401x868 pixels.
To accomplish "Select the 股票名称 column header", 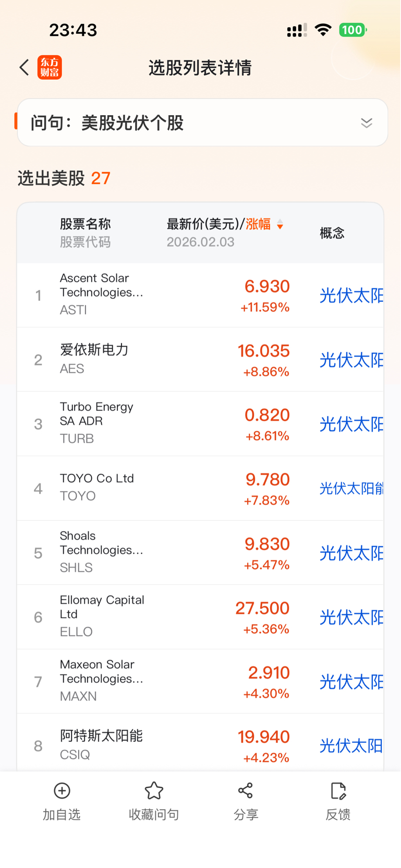I will coord(85,224).
